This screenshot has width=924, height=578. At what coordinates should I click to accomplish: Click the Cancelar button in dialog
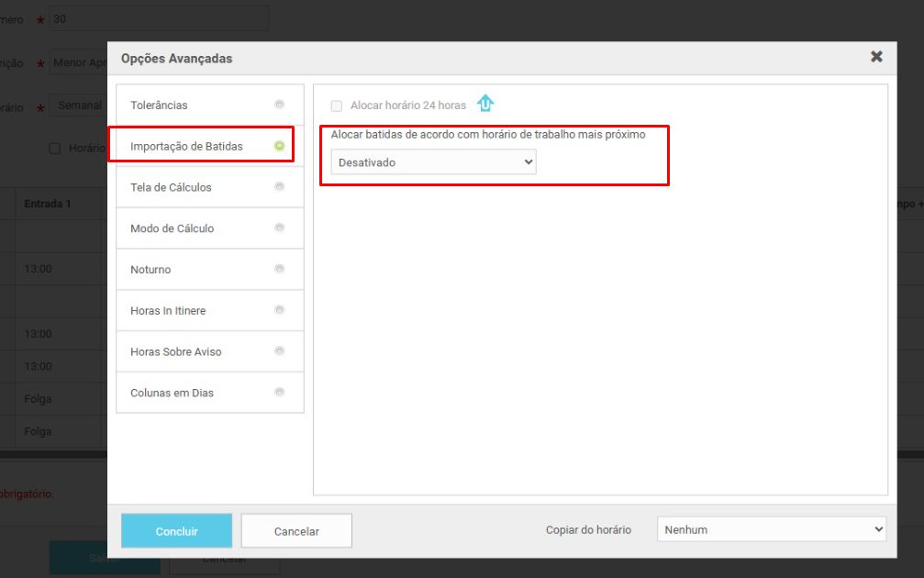click(296, 531)
